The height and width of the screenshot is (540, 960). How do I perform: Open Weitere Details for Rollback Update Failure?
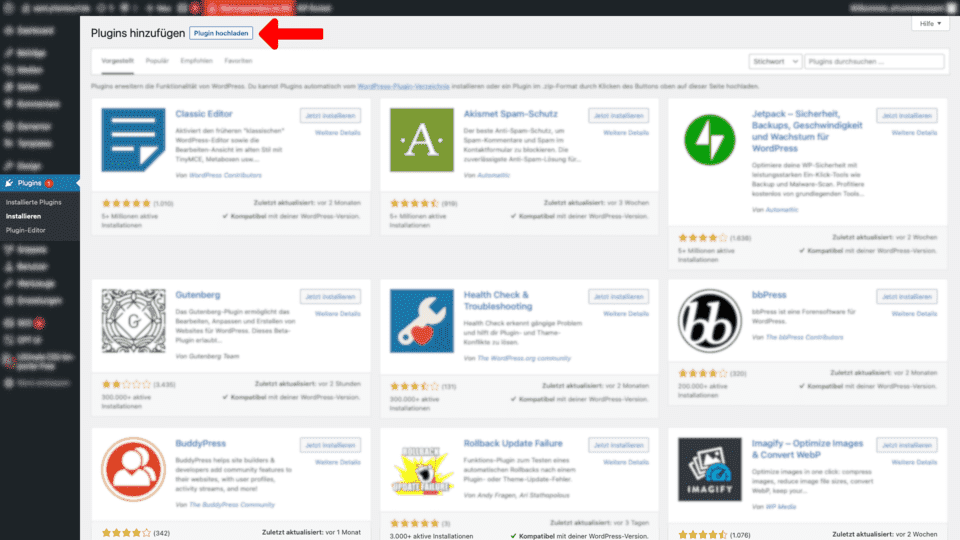[x=626, y=462]
